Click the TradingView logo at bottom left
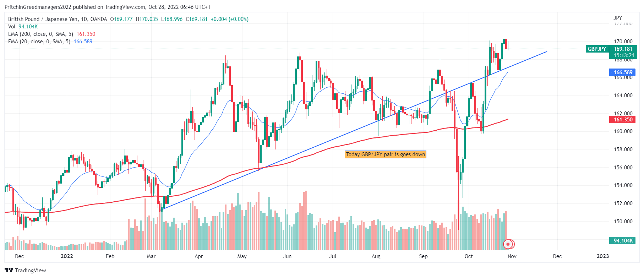The image size is (644, 278). pos(26,271)
